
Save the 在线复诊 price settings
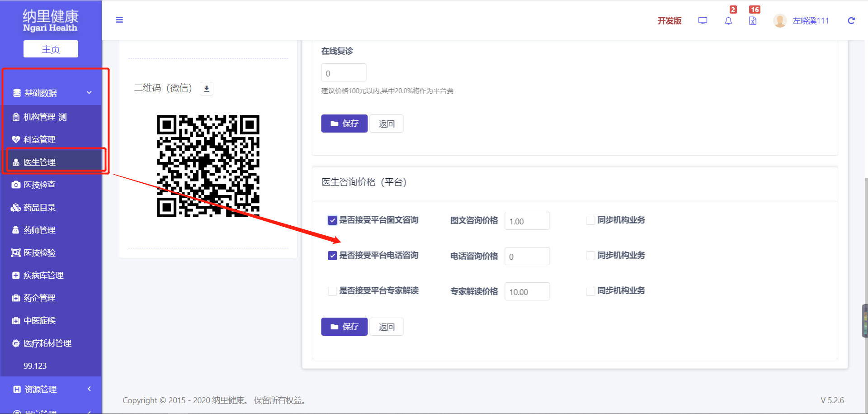point(344,124)
